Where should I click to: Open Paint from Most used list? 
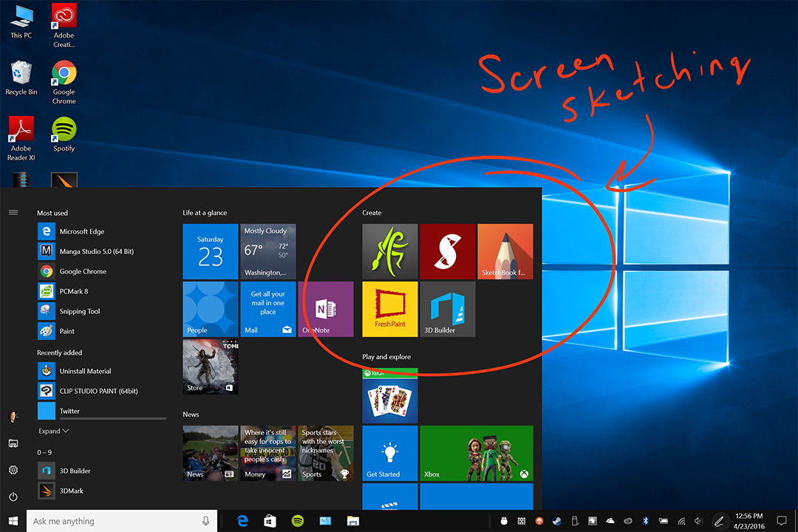[x=102, y=331]
